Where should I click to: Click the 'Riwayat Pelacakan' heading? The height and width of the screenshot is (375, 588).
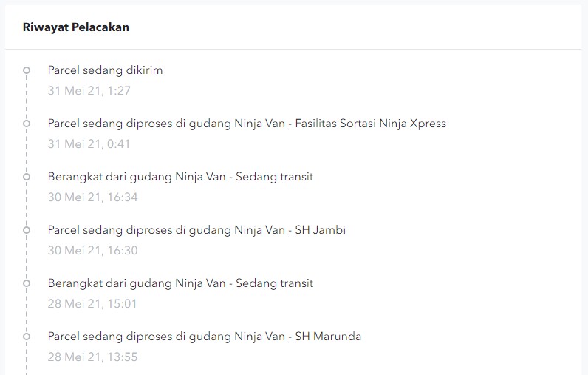75,27
